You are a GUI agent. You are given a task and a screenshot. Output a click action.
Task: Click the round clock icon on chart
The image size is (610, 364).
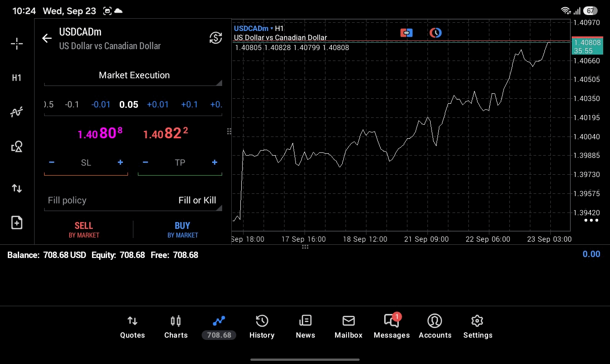(x=436, y=33)
